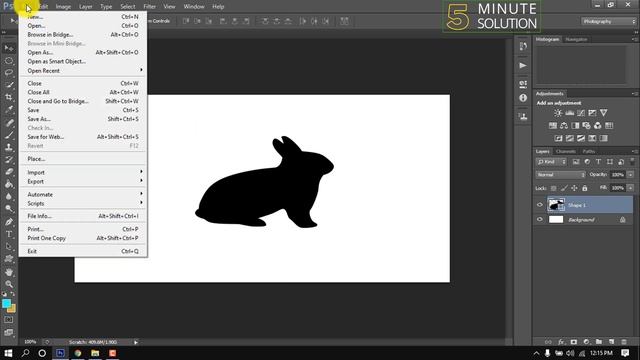Open the Filter menu
The image size is (640, 360).
(149, 7)
